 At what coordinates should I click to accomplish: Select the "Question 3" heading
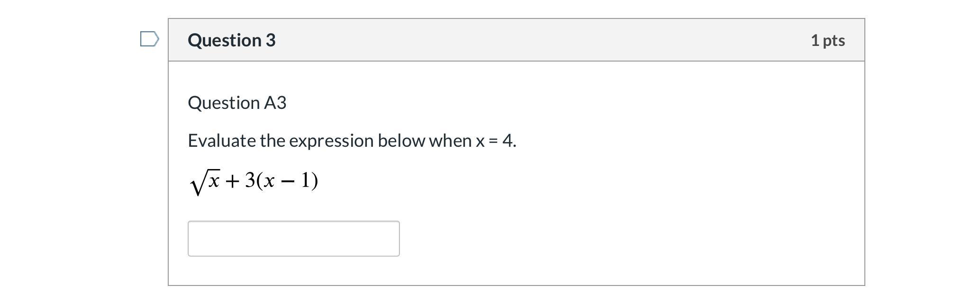[231, 40]
